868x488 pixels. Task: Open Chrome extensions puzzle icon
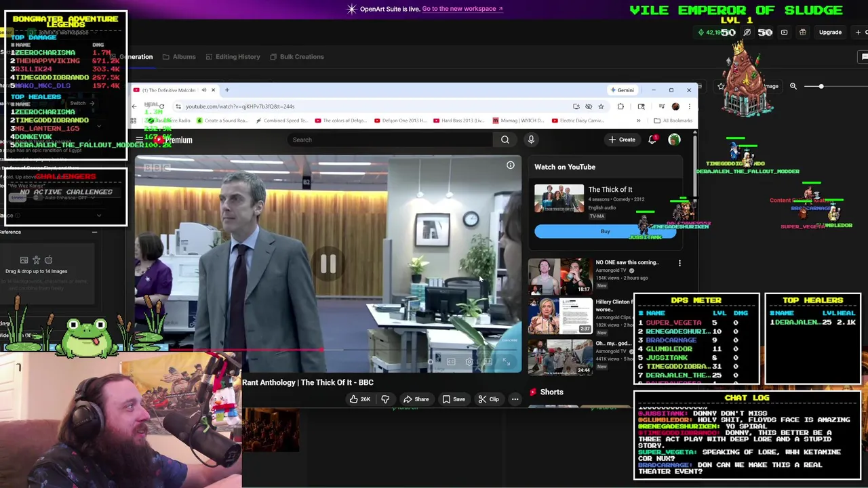[620, 106]
